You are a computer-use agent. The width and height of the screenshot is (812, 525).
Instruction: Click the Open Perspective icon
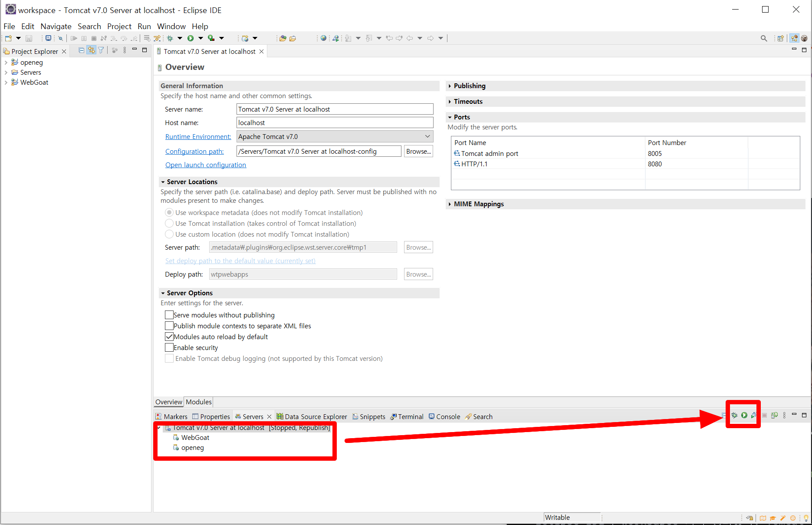coord(780,38)
